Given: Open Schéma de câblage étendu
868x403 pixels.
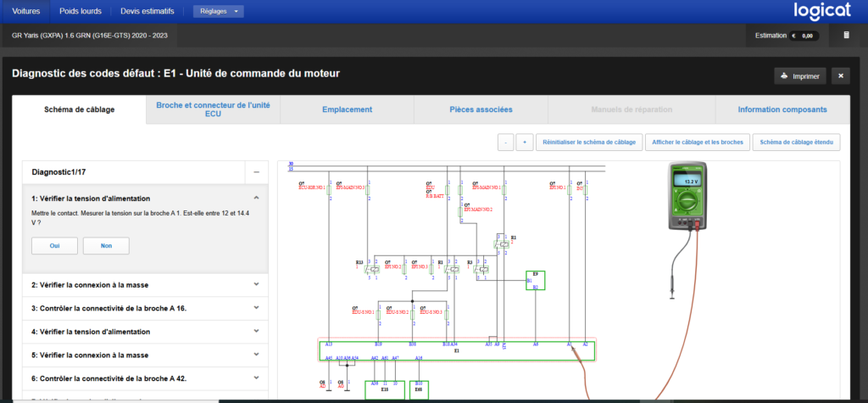Looking at the screenshot, I should pos(796,142).
